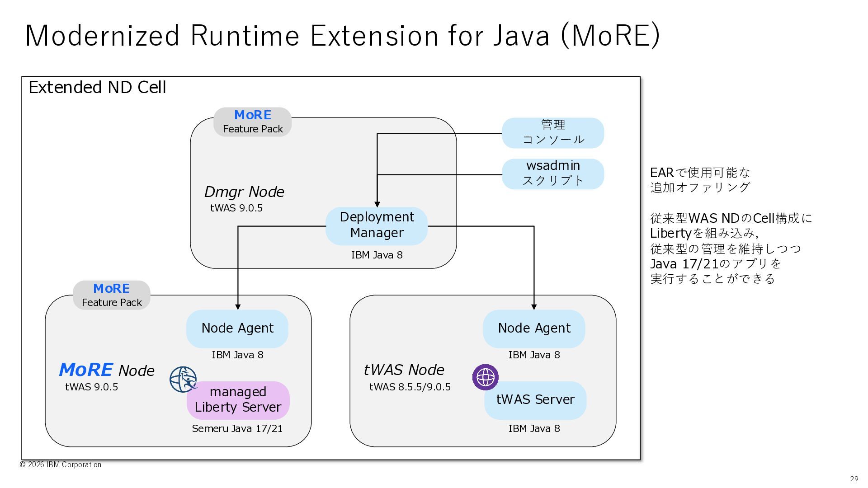Image resolution: width=868 pixels, height=488 pixels.
Task: Click the Liberty globe icon near managed server
Action: tap(183, 379)
